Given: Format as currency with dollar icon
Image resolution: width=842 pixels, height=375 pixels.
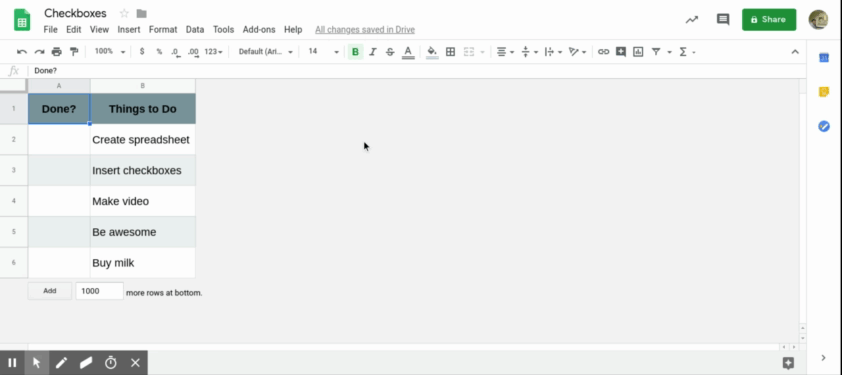Looking at the screenshot, I should 142,52.
